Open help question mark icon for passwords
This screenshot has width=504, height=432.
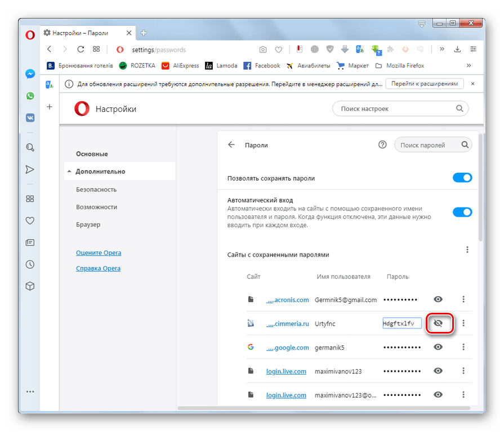[x=382, y=145]
